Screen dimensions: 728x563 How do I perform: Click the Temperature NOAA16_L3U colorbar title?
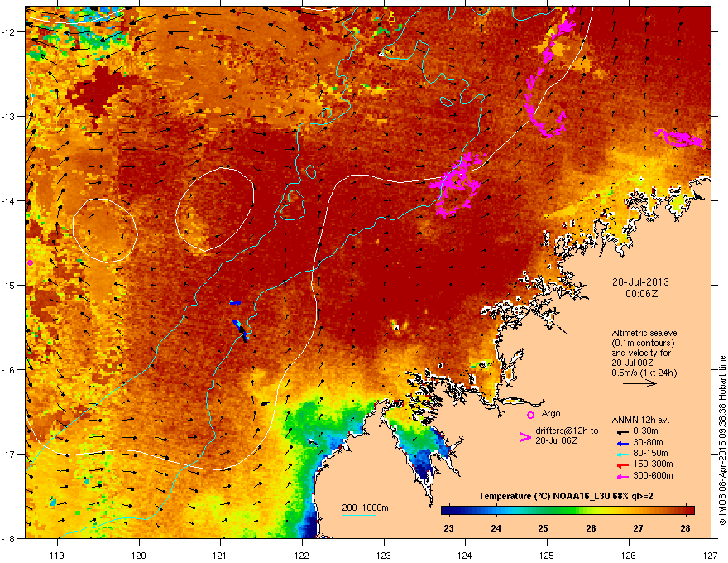point(566,496)
